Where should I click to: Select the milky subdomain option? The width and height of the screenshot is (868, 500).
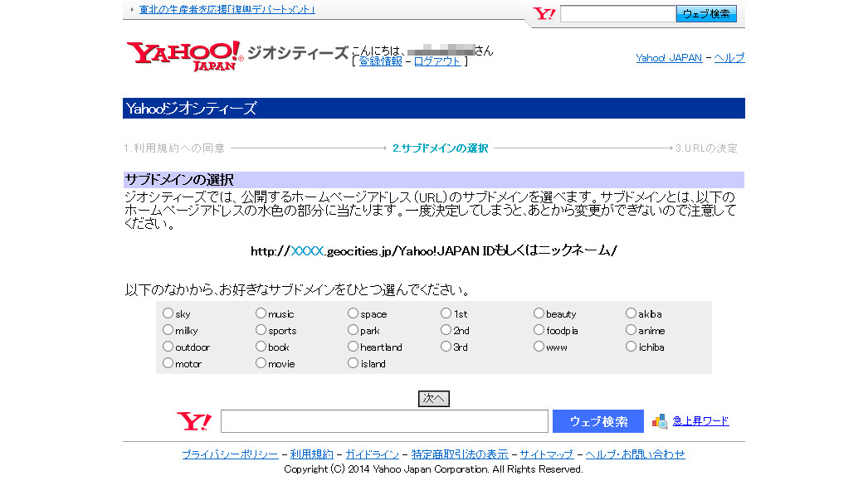click(168, 330)
